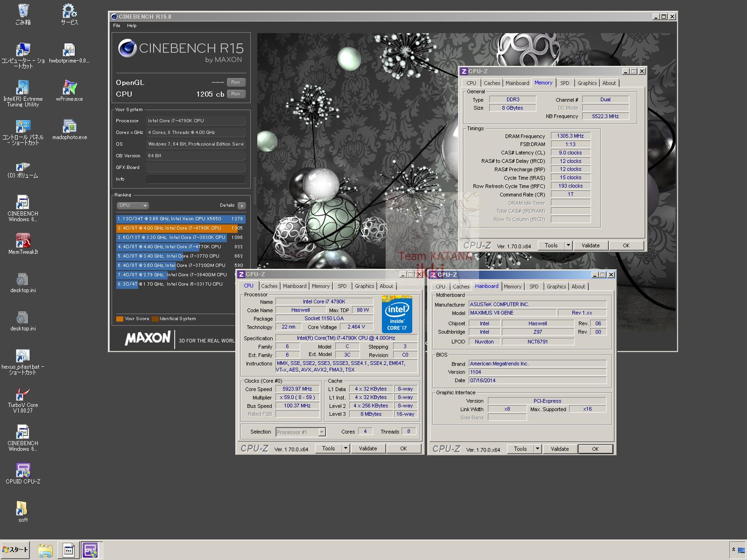Open Tools dropdown arrow in Mainboard CPU-Z window
Screen dimensions: 747x560
coord(537,449)
